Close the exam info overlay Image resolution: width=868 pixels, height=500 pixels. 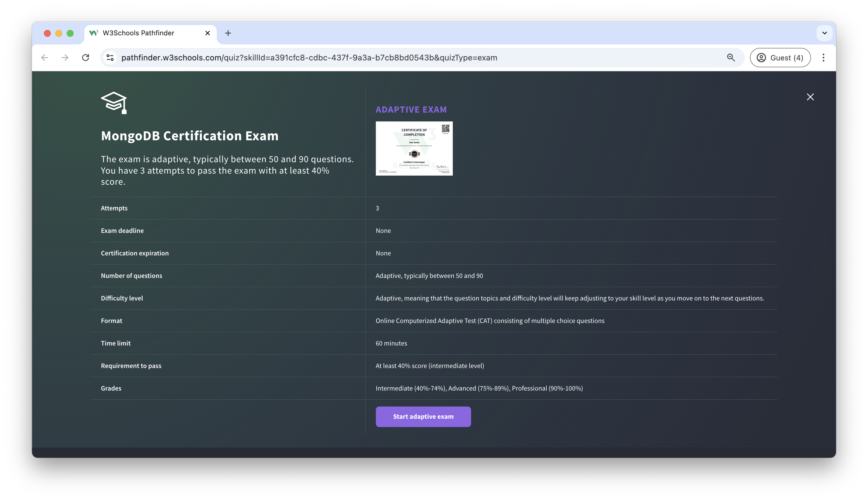(x=810, y=97)
